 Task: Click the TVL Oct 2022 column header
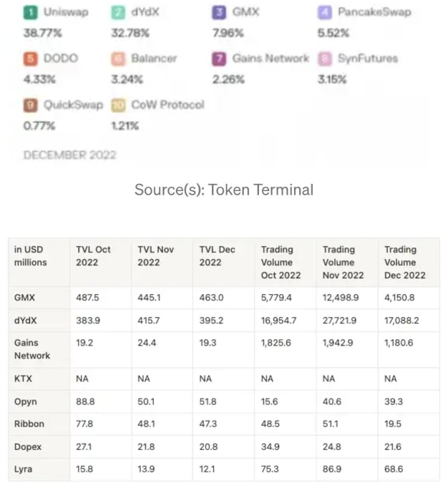[93, 256]
